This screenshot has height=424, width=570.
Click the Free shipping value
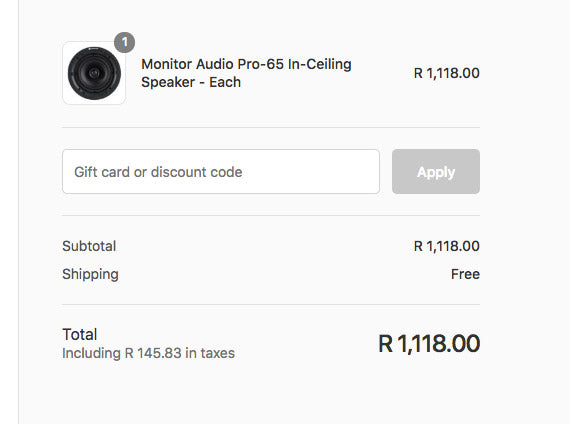coord(465,274)
